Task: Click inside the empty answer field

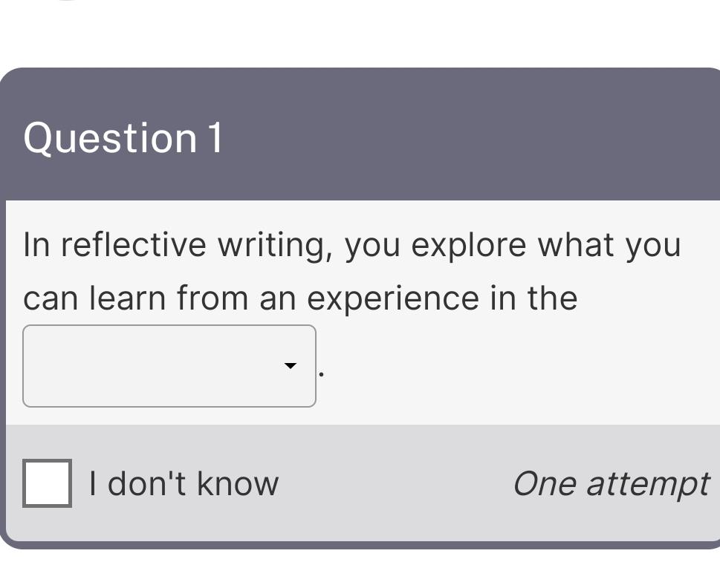Action: click(x=149, y=366)
